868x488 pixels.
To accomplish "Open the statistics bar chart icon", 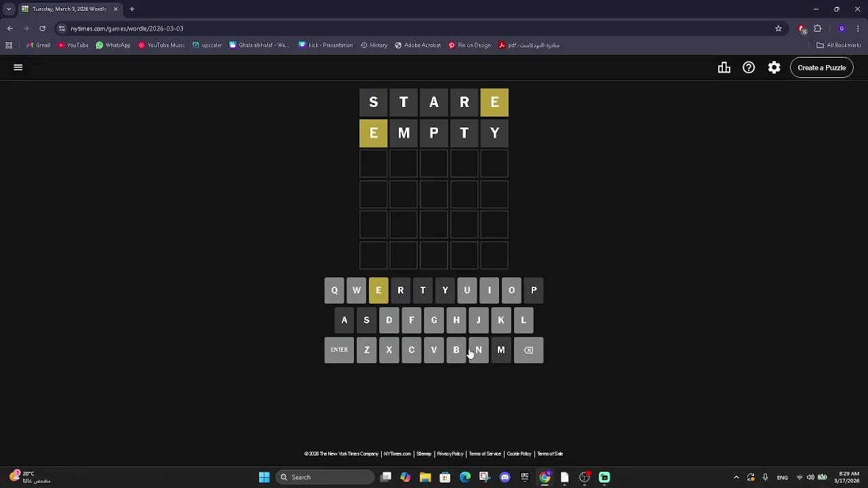I will [724, 68].
